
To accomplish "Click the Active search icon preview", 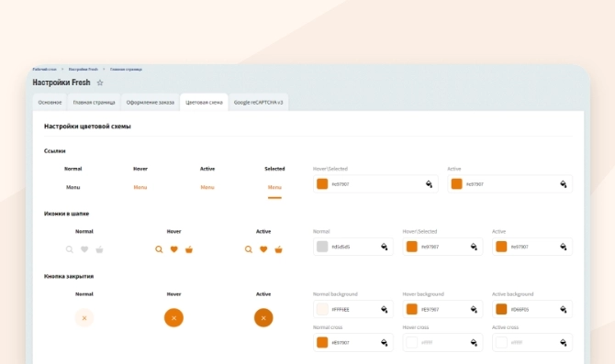I will pos(249,249).
